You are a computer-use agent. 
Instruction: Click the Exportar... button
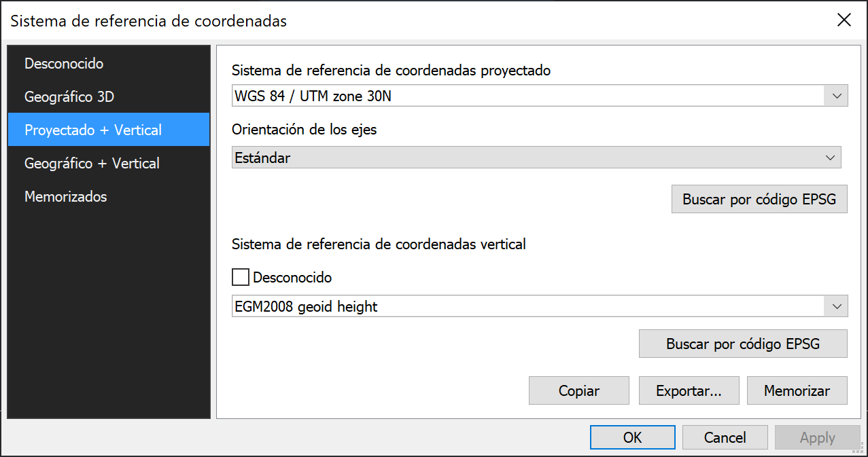pos(688,391)
